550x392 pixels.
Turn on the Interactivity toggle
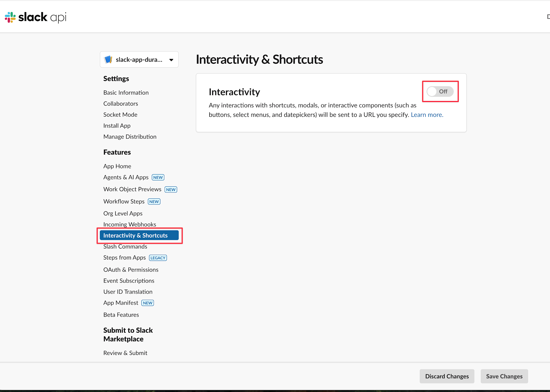point(440,92)
